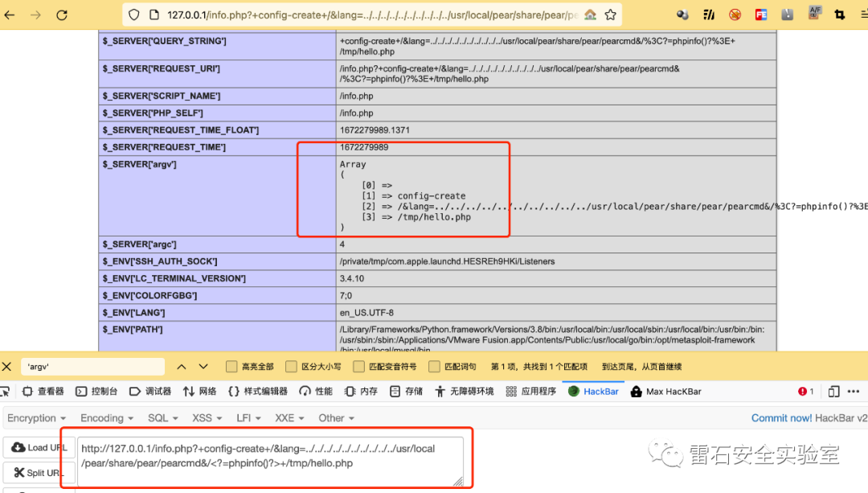
Task: Open the striped slashes extension icon
Action: (x=709, y=15)
